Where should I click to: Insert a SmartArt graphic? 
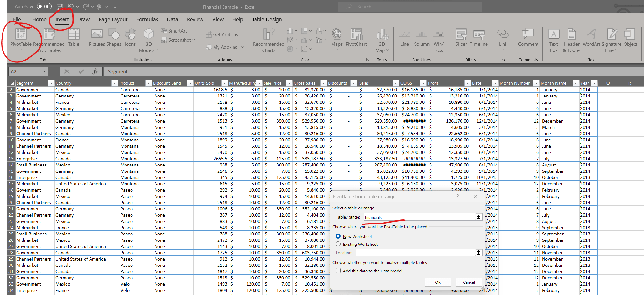[174, 31]
